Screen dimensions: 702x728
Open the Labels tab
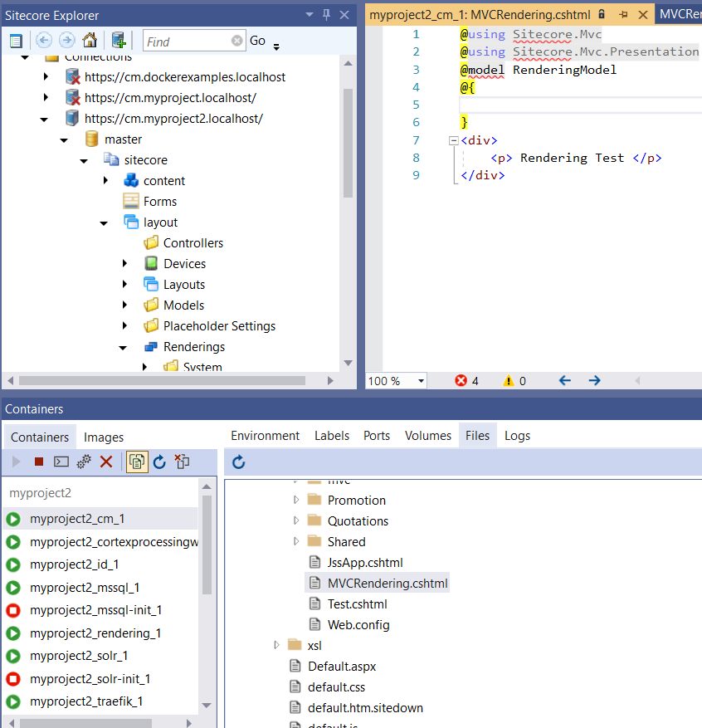click(x=332, y=436)
